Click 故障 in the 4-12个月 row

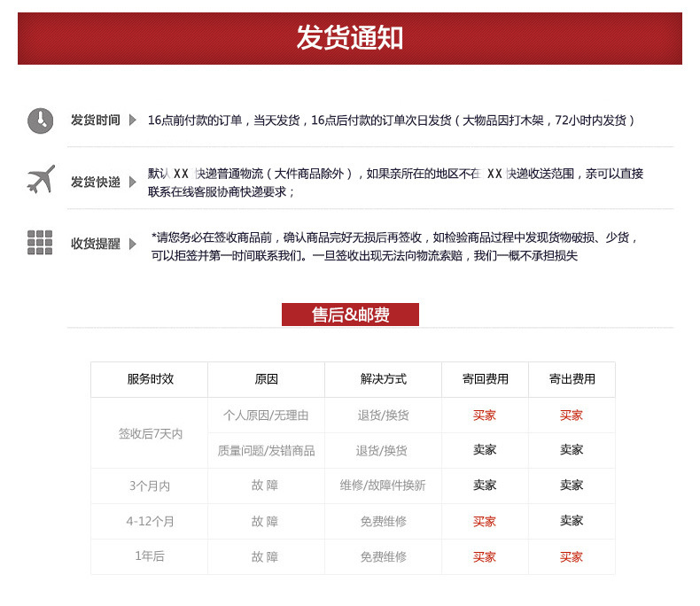(x=265, y=521)
